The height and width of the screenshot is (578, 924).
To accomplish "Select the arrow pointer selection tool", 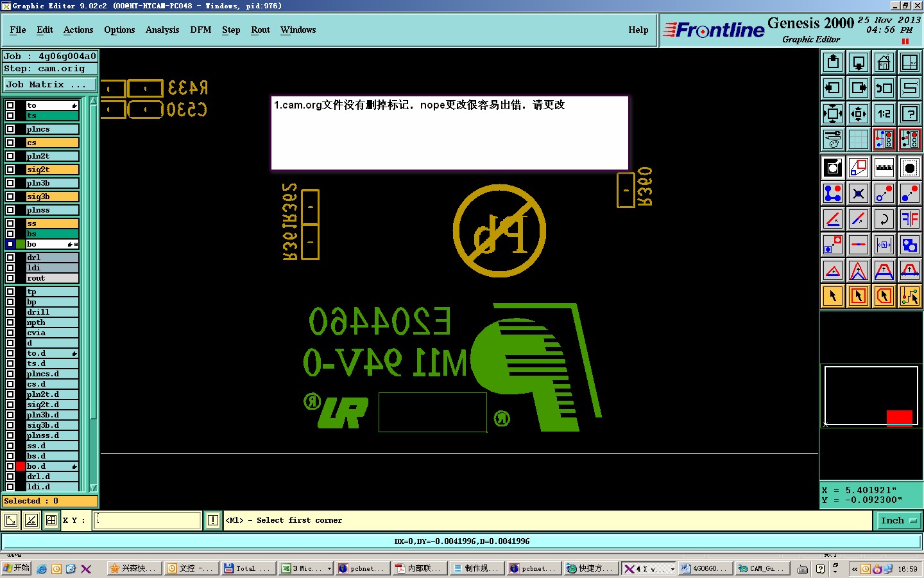I will [833, 296].
